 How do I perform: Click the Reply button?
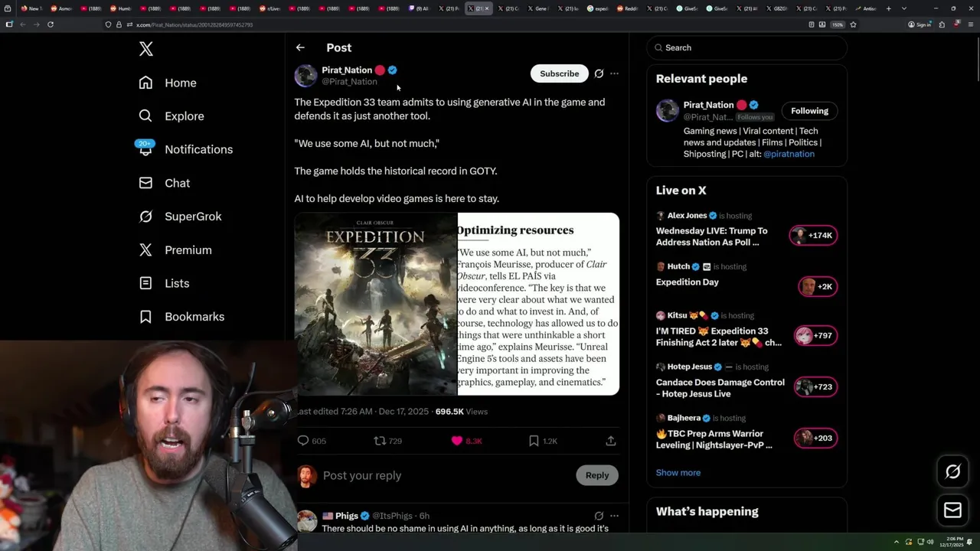597,475
